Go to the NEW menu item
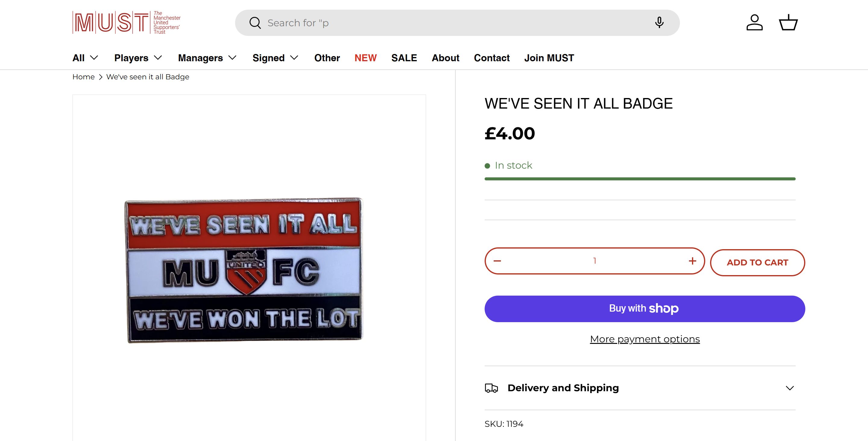The image size is (868, 441). coord(365,58)
